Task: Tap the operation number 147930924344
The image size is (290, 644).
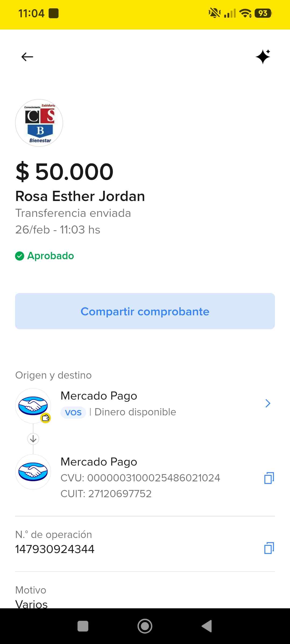Action: (55, 549)
